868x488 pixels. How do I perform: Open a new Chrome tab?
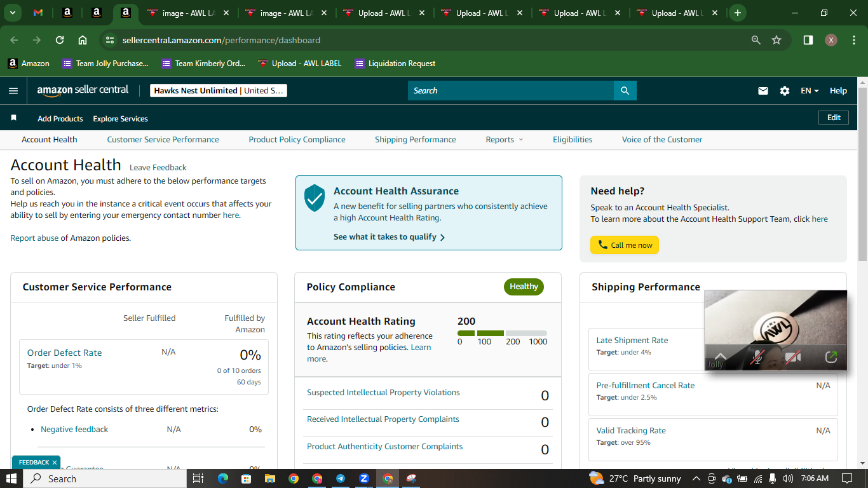point(738,13)
